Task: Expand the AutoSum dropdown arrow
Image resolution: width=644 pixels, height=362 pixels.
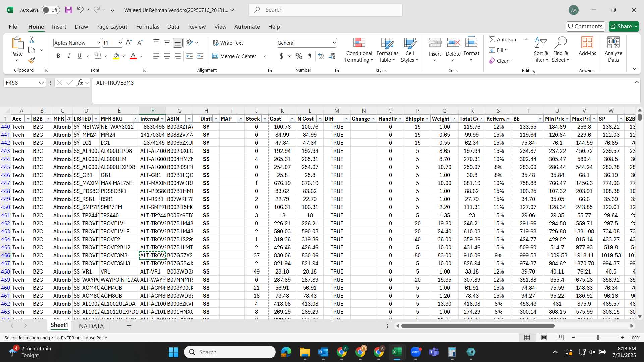Action: 526,39
